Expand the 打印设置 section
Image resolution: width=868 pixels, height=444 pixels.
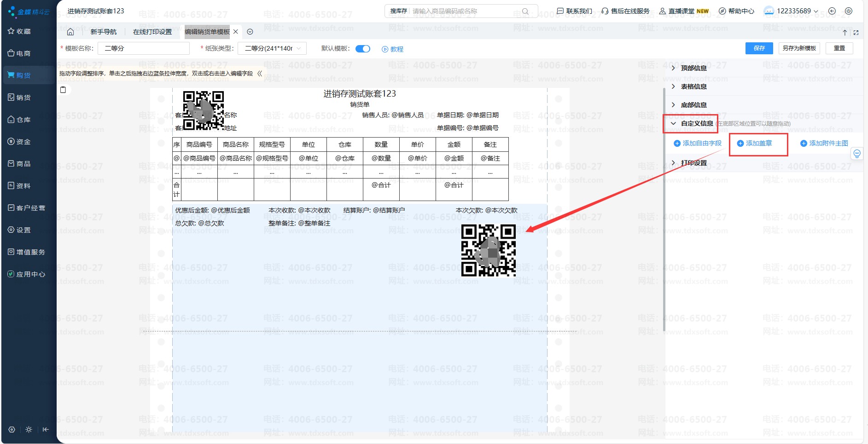(693, 163)
